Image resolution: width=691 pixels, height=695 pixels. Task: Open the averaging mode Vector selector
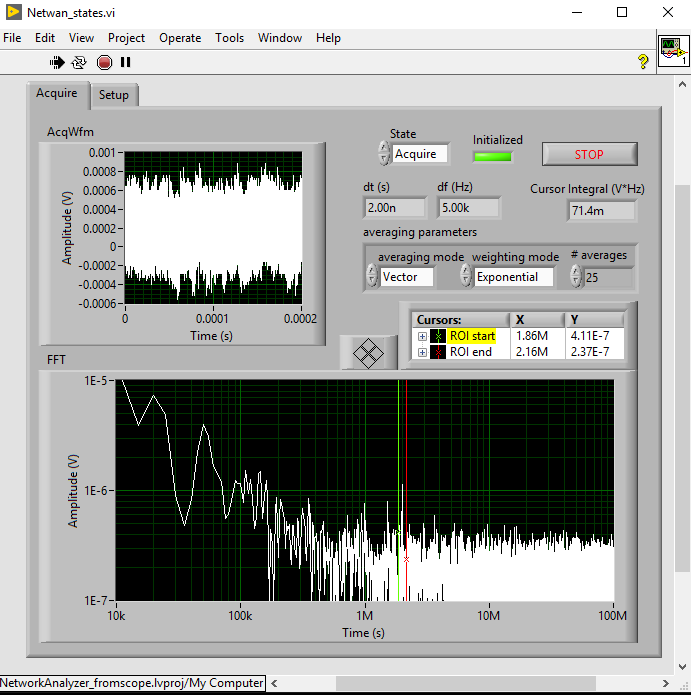[x=406, y=277]
